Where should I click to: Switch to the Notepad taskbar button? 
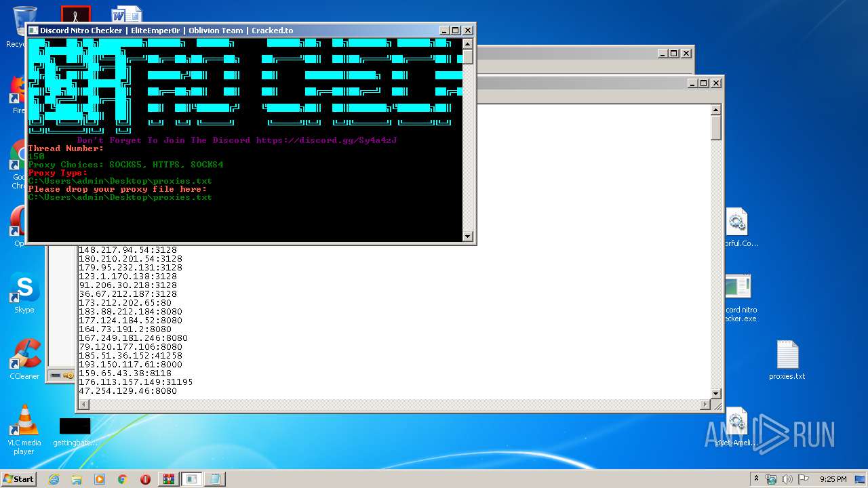(x=215, y=479)
